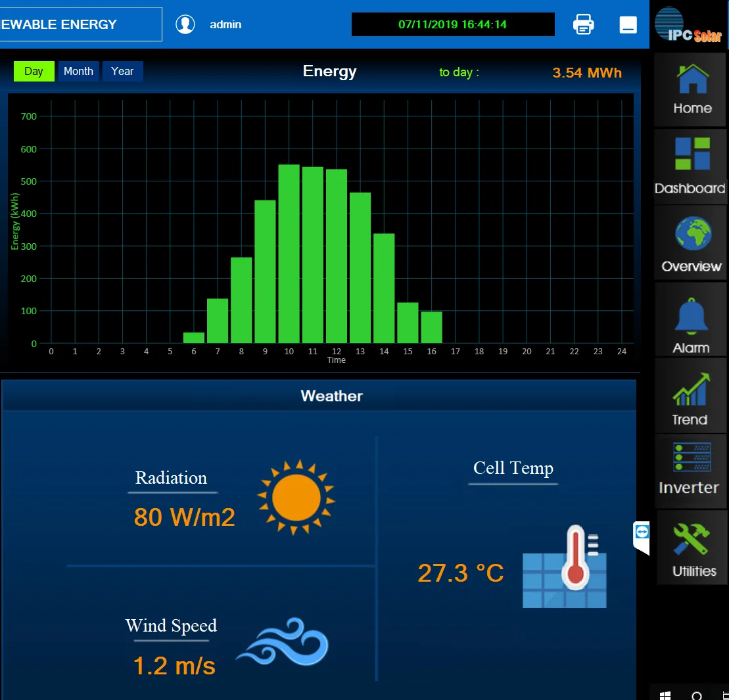Open the Trend charts page
The image size is (729, 700).
click(690, 396)
